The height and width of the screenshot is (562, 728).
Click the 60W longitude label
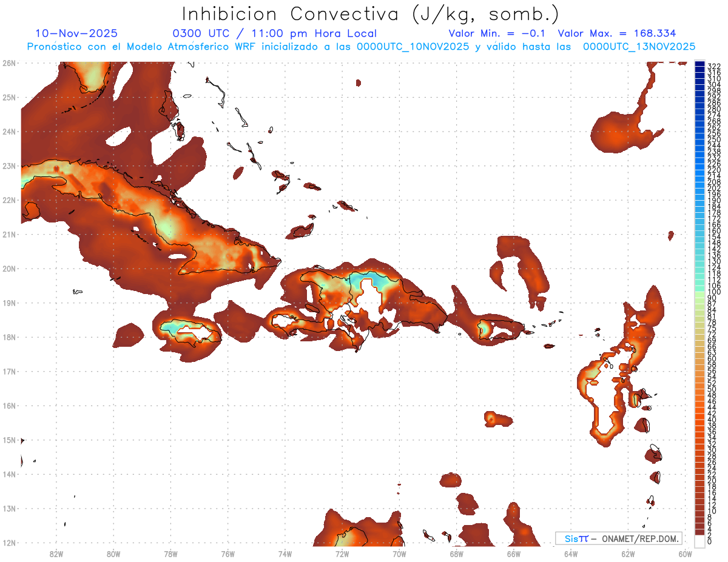click(x=685, y=554)
